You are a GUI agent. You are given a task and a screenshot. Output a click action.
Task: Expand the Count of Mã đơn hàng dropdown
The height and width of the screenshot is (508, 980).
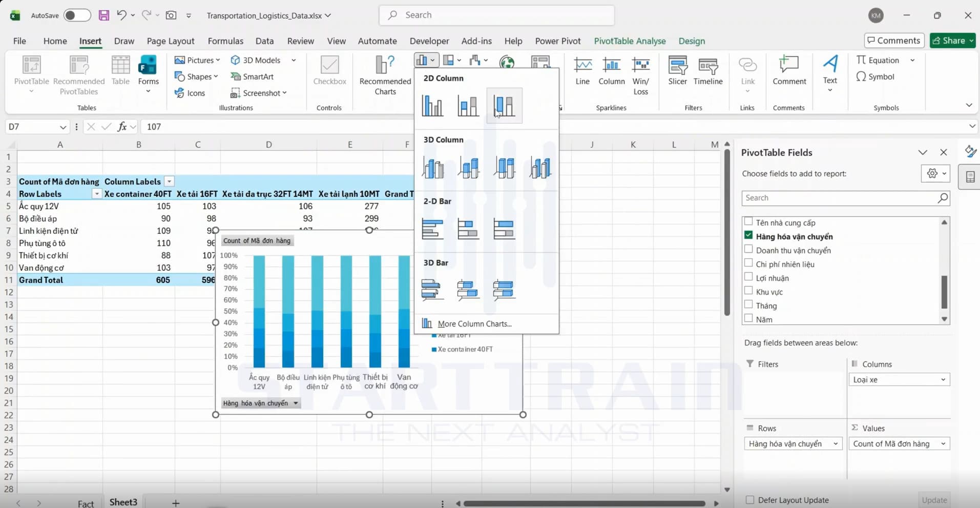pos(943,444)
